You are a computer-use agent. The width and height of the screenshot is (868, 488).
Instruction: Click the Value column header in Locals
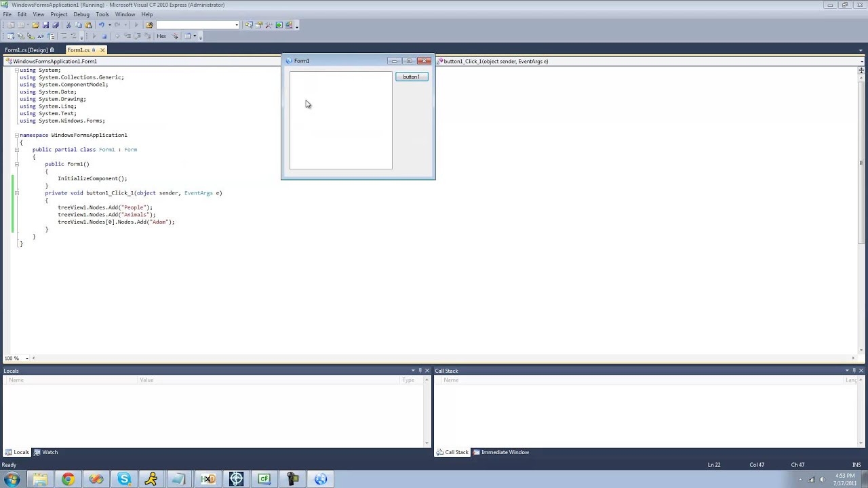point(269,380)
